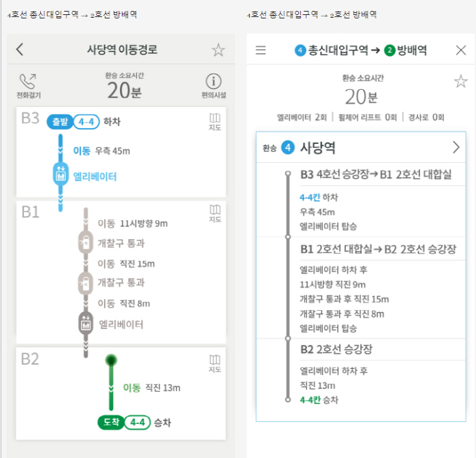Select B3 4호선 승강장→B1 2호선 대합실 section
This screenshot has width=476, height=458.
tap(375, 174)
